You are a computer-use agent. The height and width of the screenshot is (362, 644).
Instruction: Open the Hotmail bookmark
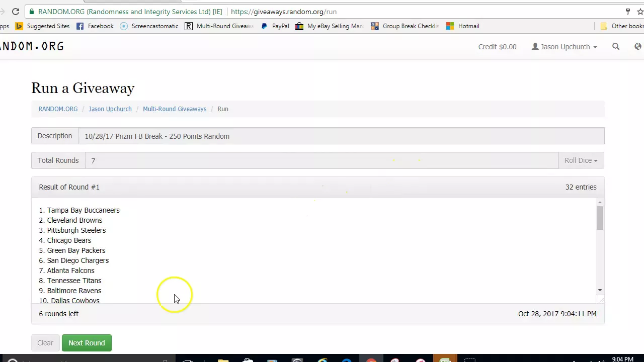click(x=462, y=26)
